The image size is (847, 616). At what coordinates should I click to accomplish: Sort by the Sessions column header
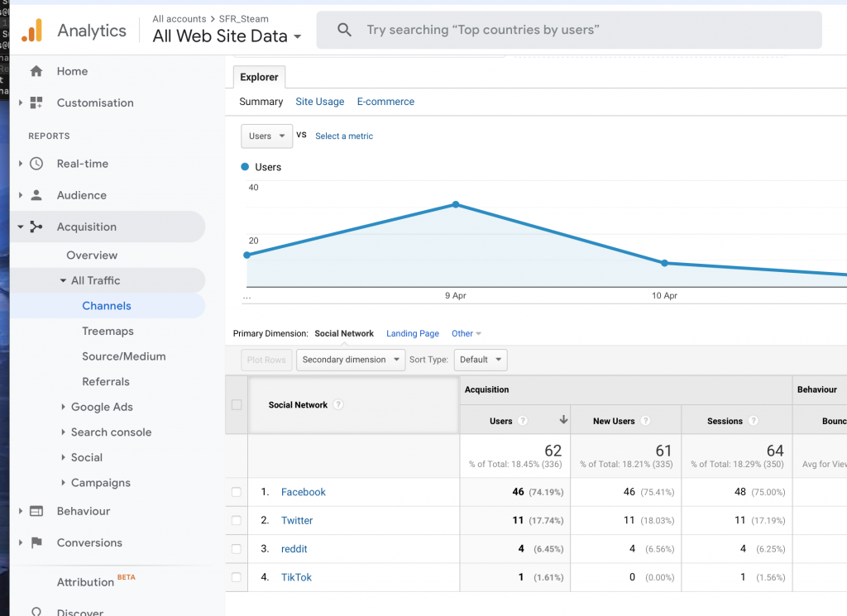coord(725,421)
